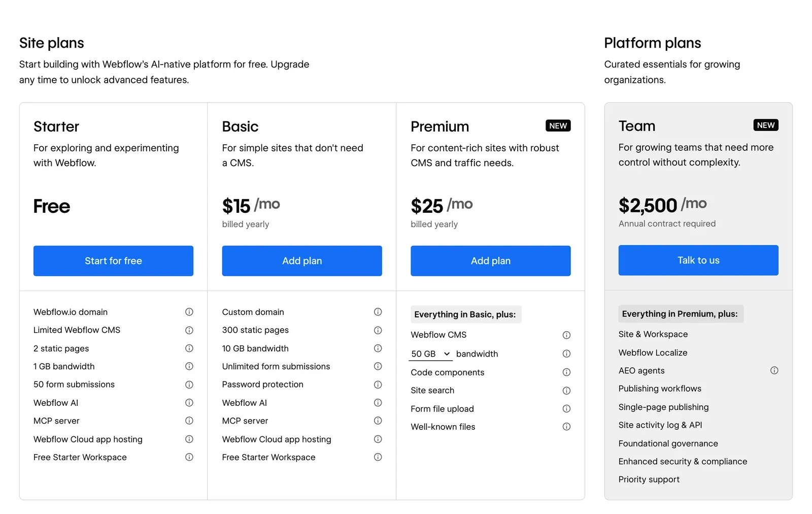The width and height of the screenshot is (812, 514).
Task: Click info icon for 1 GB bandwidth
Action: (x=189, y=366)
